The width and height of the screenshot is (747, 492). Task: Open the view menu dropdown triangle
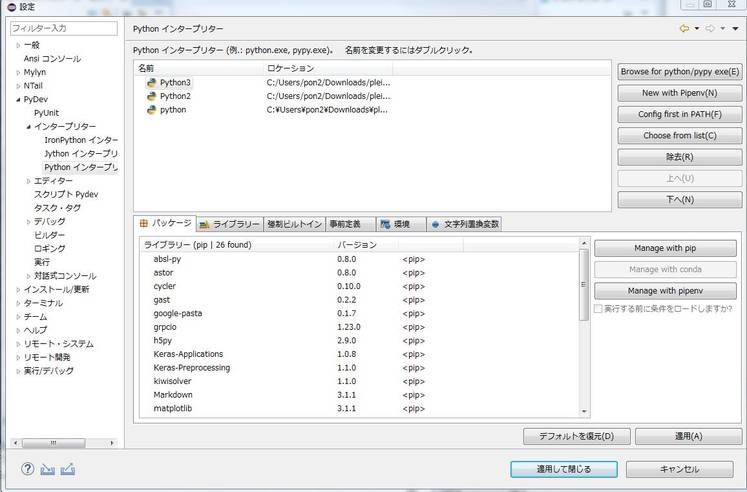click(736, 29)
